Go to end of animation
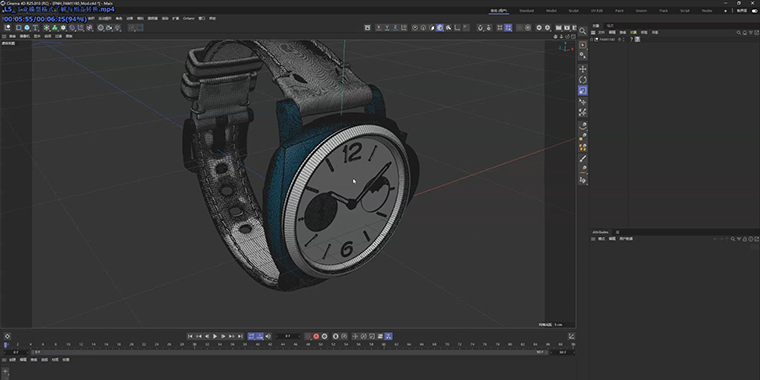 pos(240,336)
